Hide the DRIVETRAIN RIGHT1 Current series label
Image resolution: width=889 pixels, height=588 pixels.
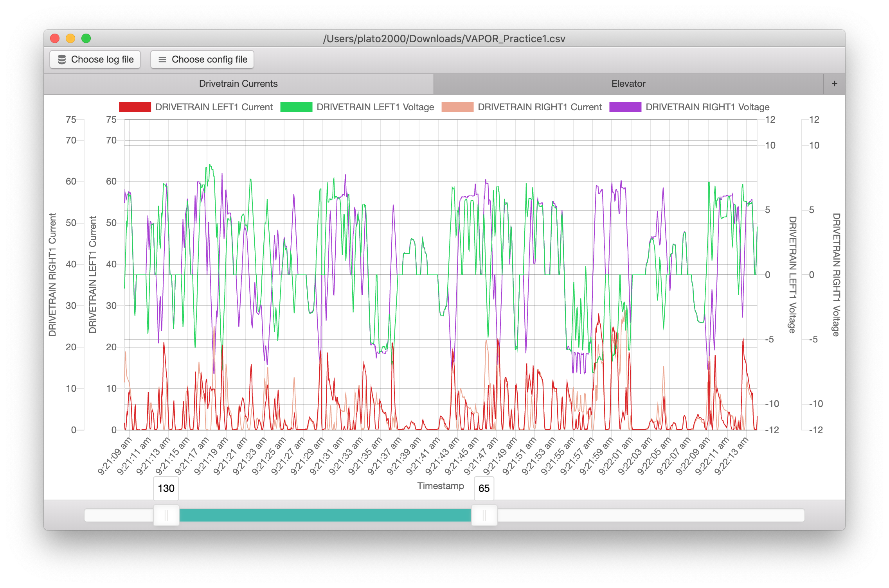[540, 107]
